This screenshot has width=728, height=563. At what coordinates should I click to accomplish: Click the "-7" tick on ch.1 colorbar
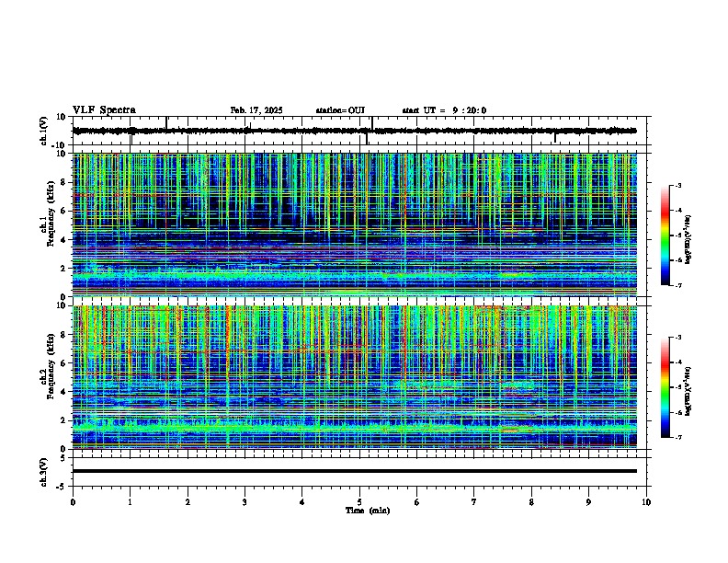(678, 285)
